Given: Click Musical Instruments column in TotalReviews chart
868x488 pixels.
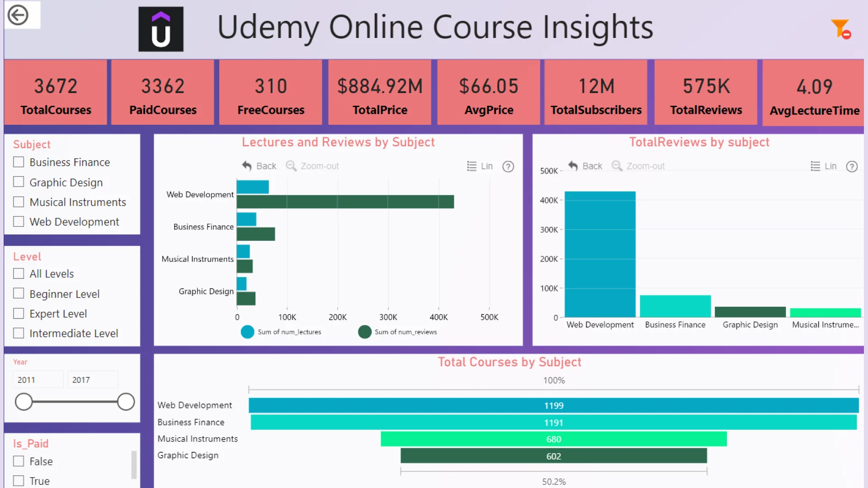Looking at the screenshot, I should [825, 313].
